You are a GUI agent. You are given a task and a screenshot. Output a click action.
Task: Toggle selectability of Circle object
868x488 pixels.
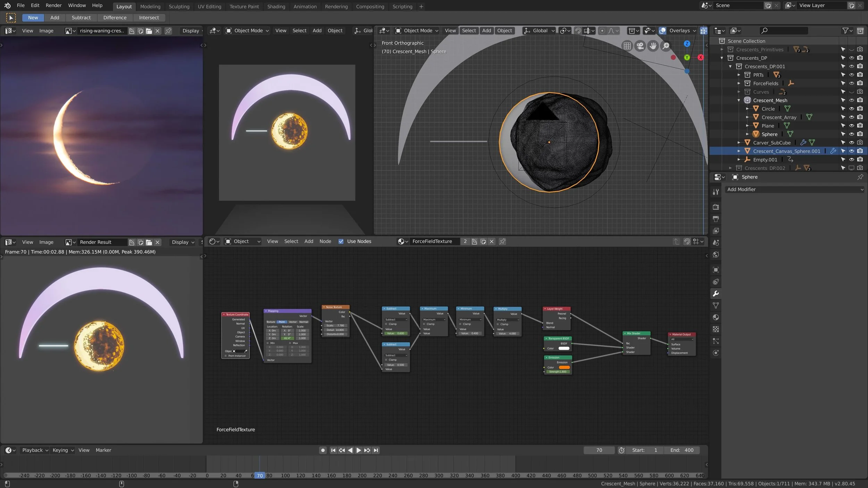click(843, 109)
